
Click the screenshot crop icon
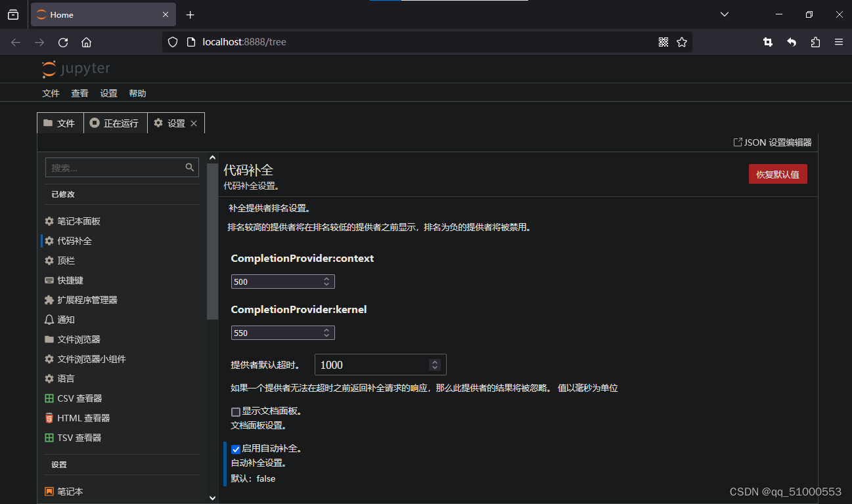coord(768,42)
